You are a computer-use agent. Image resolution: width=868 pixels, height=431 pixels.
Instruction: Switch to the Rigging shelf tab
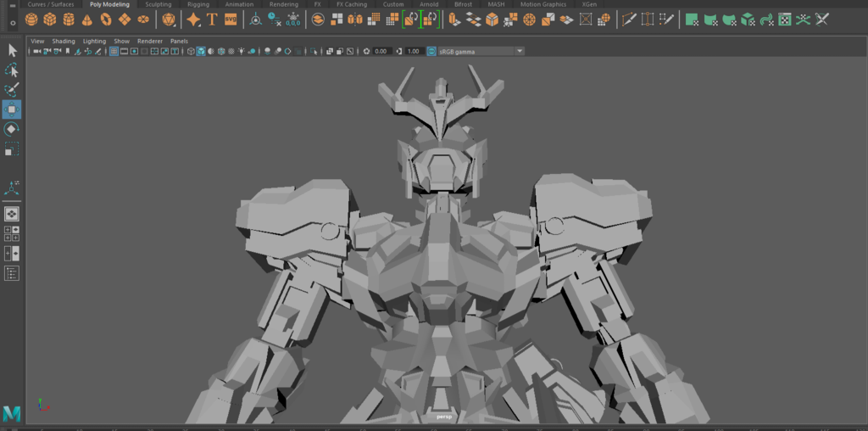198,4
